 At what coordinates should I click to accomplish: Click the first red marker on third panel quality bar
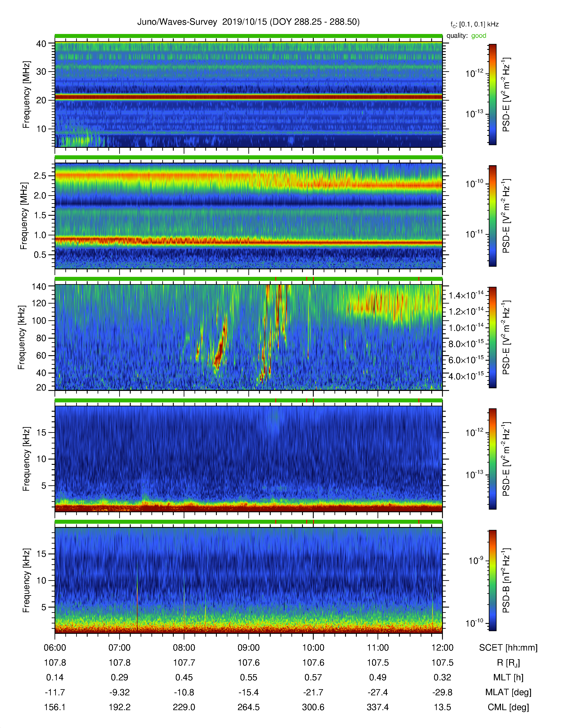(276, 279)
